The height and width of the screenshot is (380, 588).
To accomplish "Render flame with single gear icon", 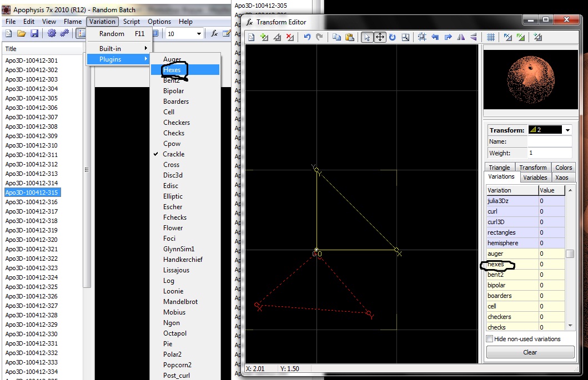I will [52, 34].
